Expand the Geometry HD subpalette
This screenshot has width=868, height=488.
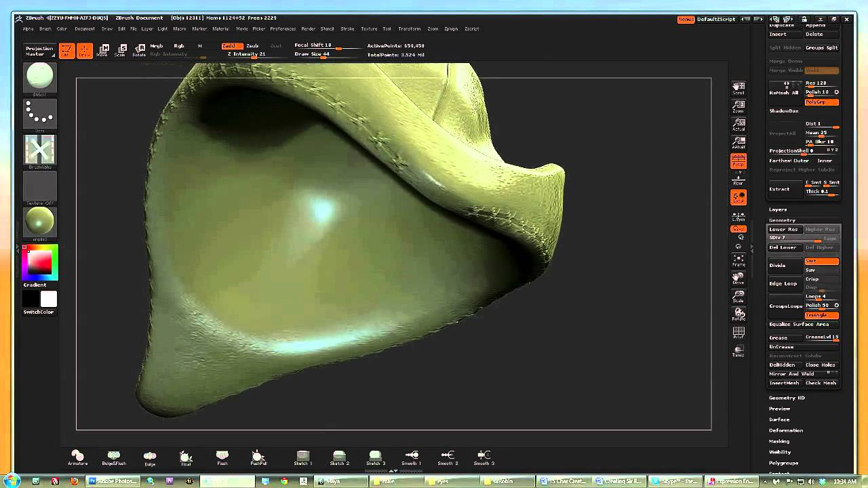click(x=787, y=398)
